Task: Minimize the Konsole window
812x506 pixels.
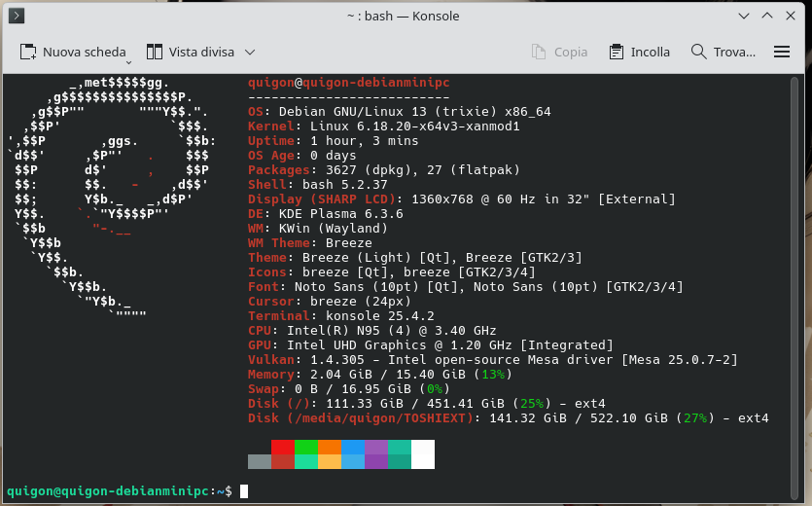Action: tap(743, 16)
